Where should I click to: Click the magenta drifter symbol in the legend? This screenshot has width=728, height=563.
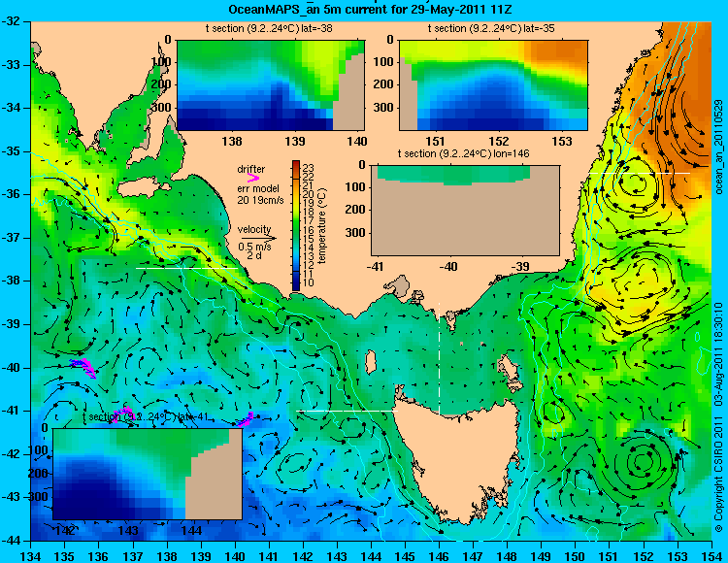pos(253,178)
